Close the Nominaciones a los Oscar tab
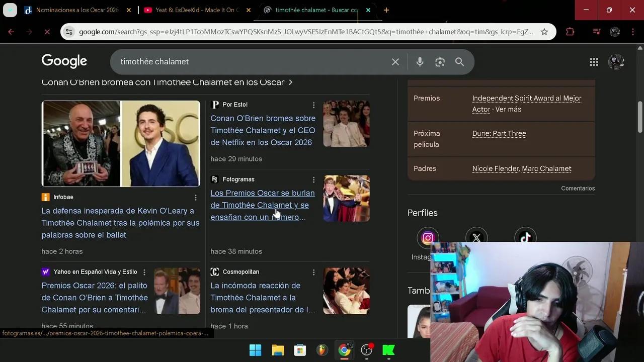The image size is (644, 362). (x=129, y=10)
